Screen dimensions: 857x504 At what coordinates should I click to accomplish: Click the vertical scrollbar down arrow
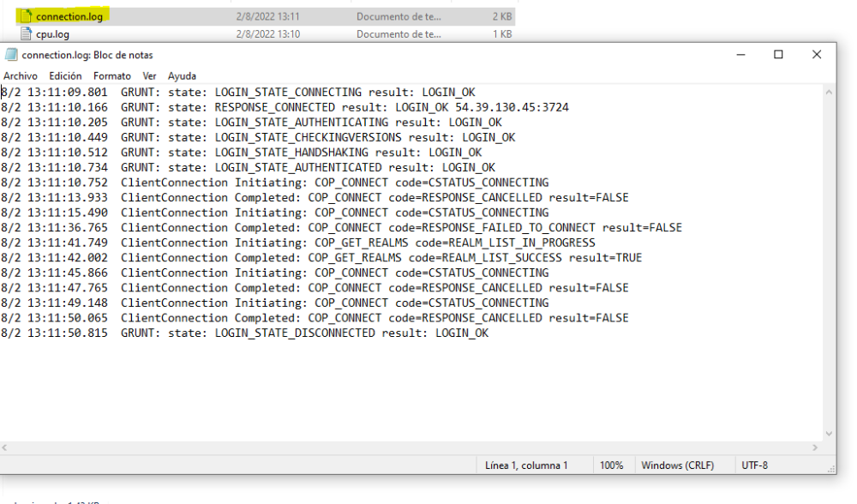829,434
